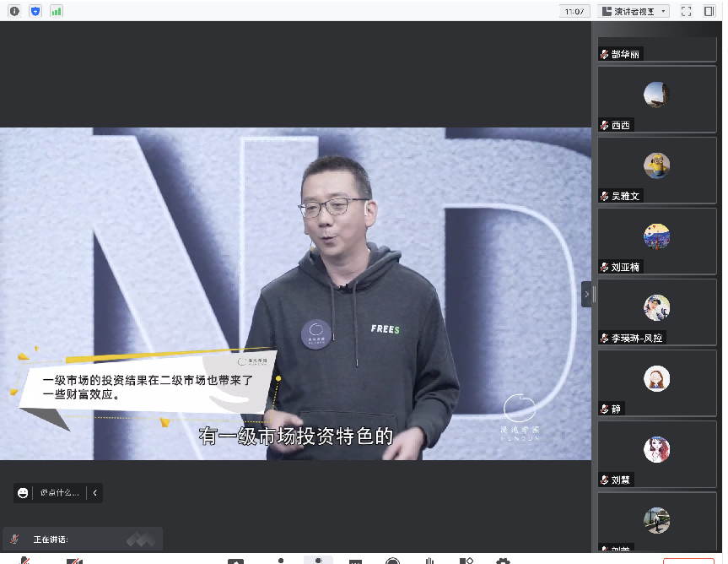The width and height of the screenshot is (728, 564).
Task: Open the blue security shield icon
Action: coord(35,11)
